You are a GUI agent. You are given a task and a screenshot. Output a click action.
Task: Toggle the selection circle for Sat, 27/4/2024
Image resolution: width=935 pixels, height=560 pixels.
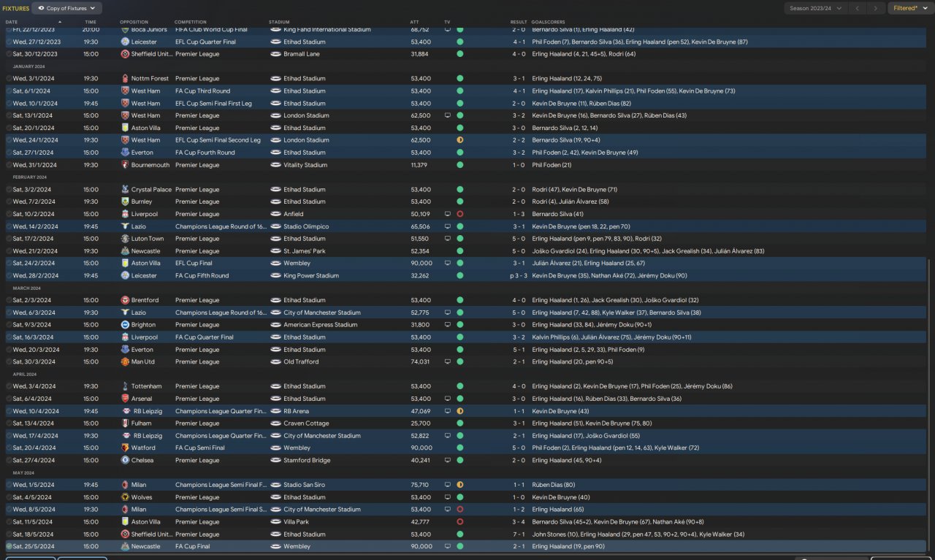click(x=9, y=460)
